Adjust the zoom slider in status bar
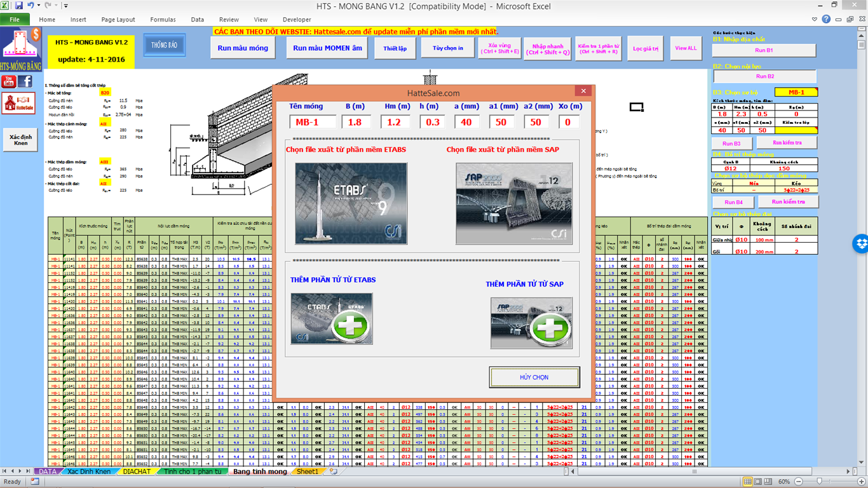 click(x=820, y=482)
